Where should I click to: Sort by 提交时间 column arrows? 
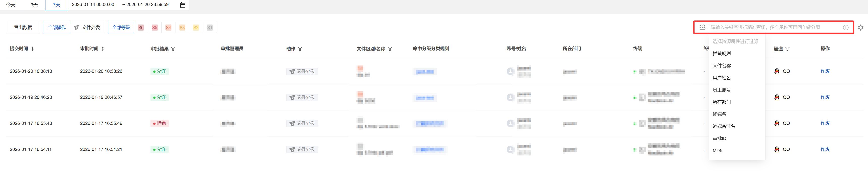(x=33, y=49)
